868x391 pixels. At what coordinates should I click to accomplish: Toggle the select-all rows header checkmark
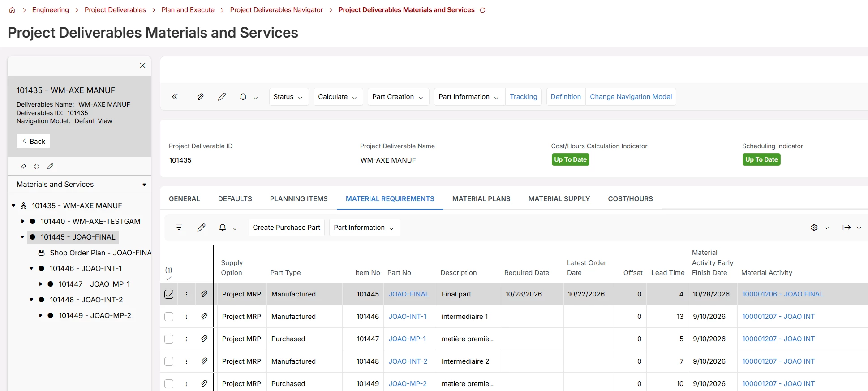(x=168, y=278)
